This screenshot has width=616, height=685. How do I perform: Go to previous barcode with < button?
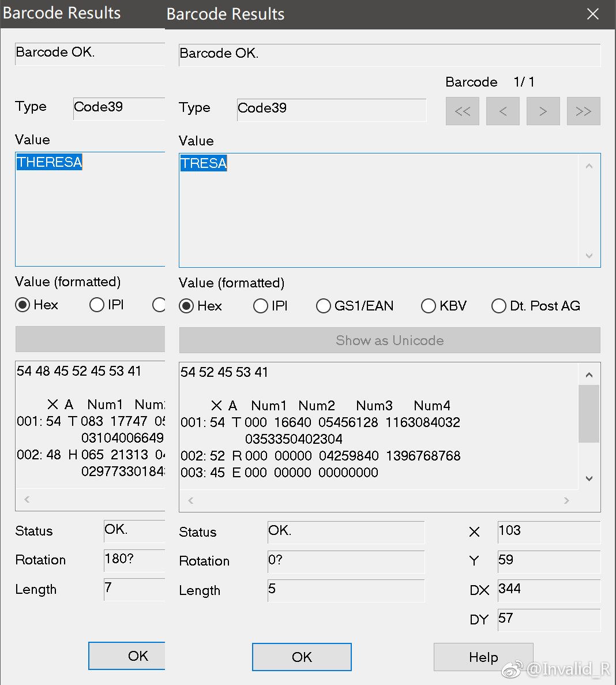point(502,111)
